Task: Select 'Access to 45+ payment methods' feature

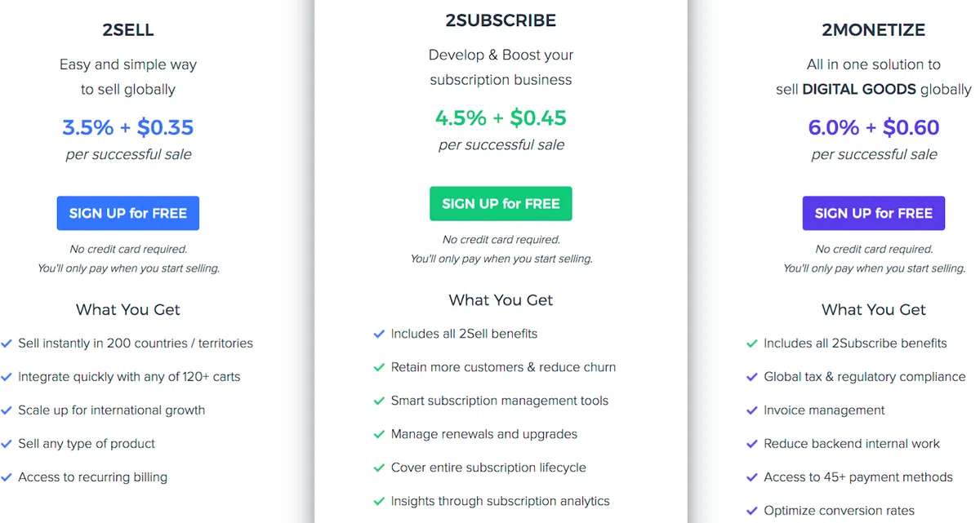Action: [x=857, y=476]
